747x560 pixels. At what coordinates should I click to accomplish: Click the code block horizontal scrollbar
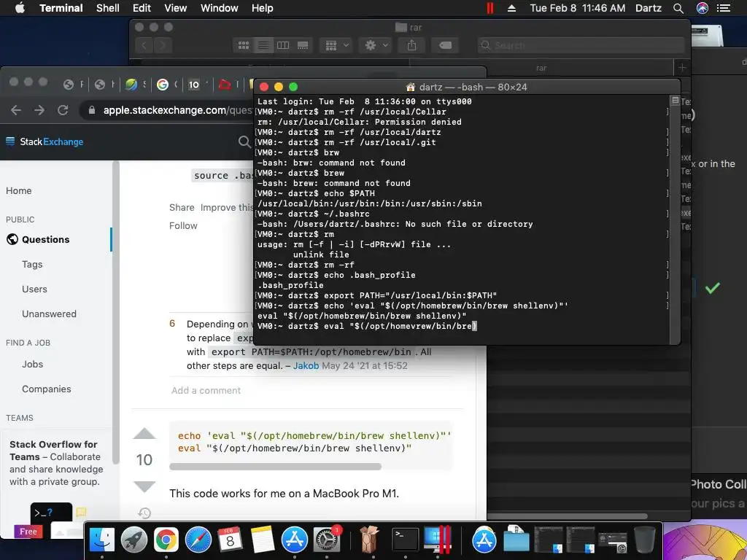(x=275, y=467)
